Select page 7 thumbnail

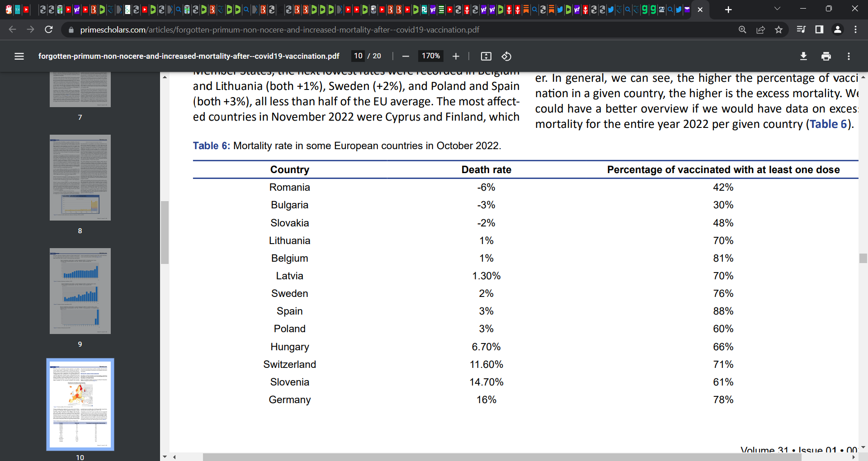pos(80,89)
